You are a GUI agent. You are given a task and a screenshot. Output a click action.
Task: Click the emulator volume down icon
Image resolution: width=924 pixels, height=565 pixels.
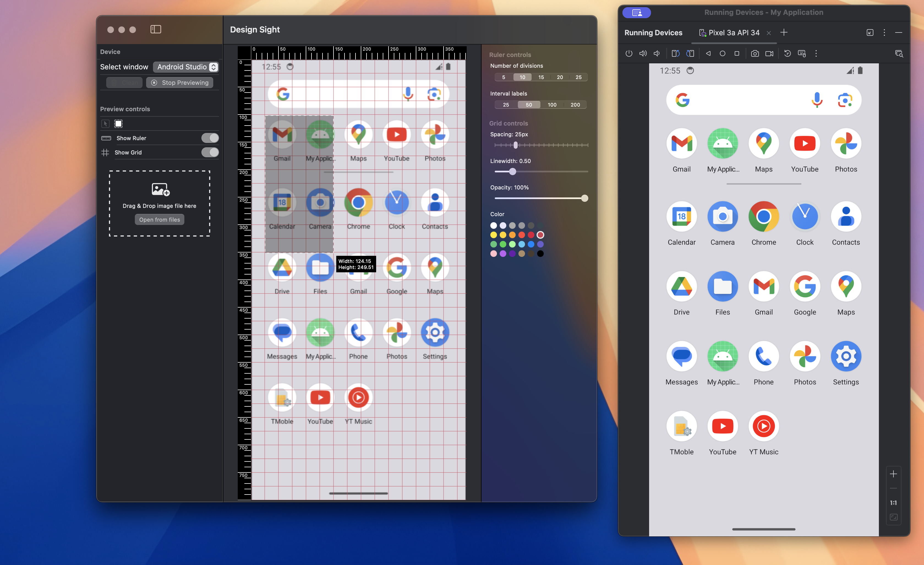tap(657, 53)
